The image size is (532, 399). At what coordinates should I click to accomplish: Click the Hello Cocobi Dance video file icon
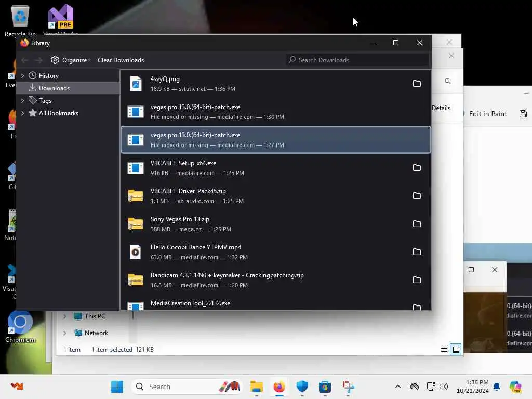point(136,252)
